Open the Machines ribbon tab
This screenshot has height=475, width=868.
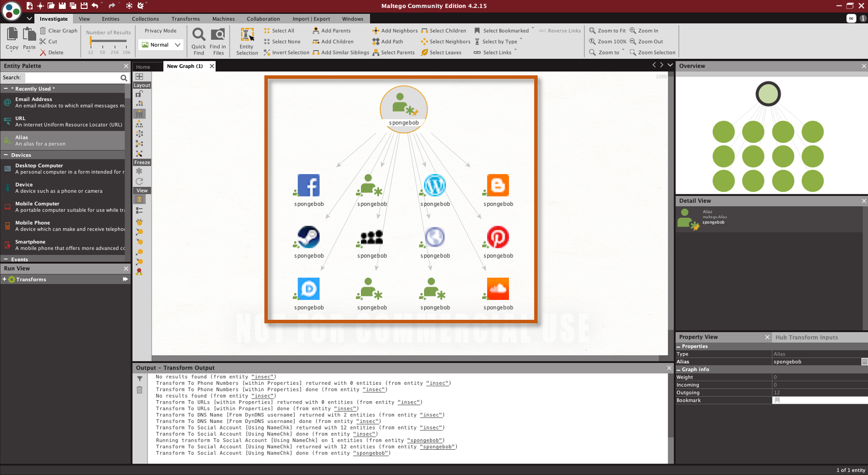223,19
